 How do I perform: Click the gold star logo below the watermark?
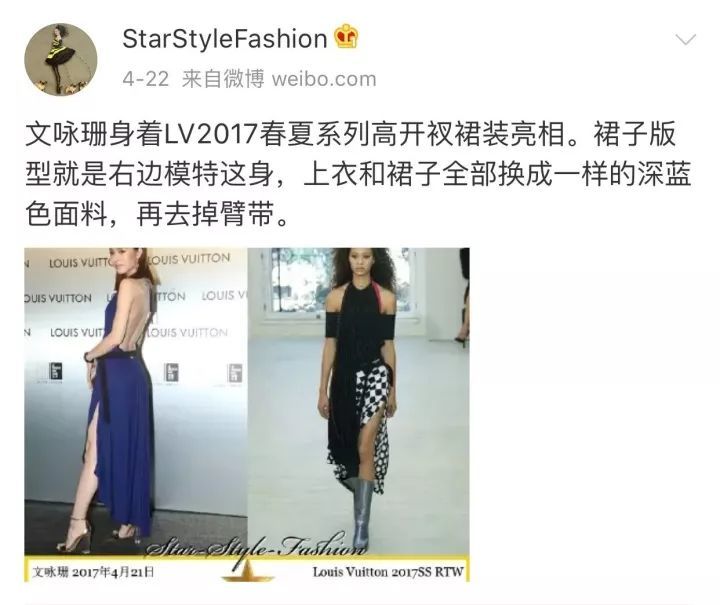tap(248, 571)
